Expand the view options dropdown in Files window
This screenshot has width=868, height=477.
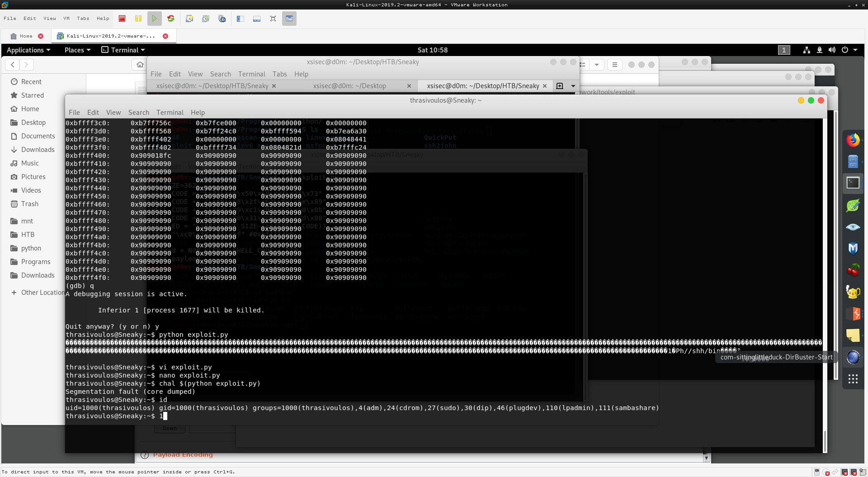pyautogui.click(x=597, y=65)
